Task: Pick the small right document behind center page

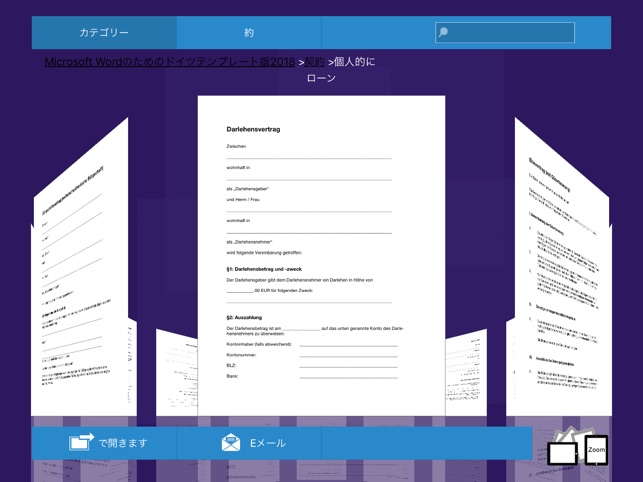Action: (x=466, y=372)
